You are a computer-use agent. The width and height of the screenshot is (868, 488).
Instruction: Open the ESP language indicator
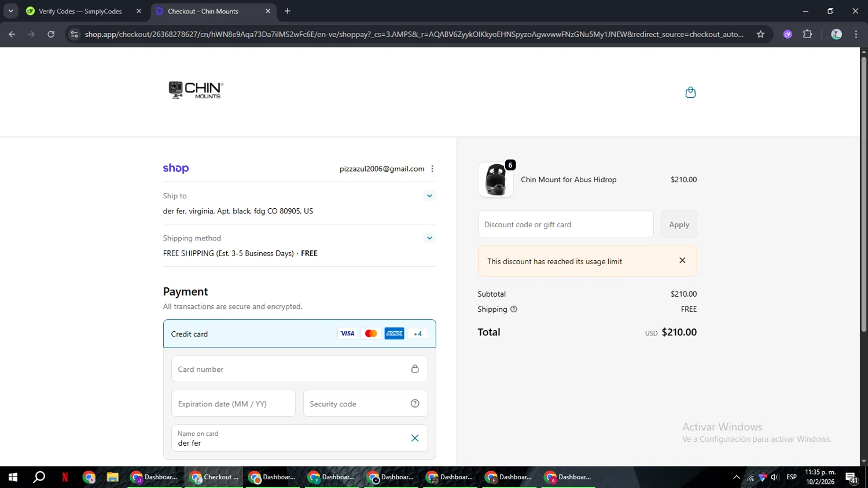[792, 477]
